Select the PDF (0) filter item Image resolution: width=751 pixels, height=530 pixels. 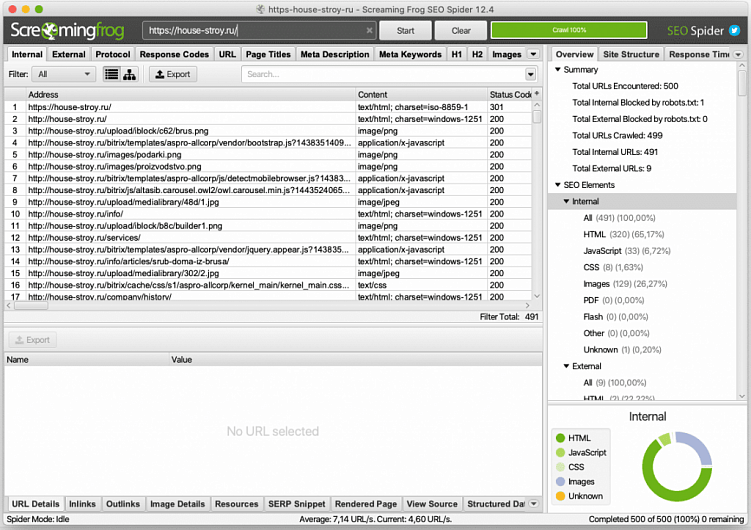614,300
